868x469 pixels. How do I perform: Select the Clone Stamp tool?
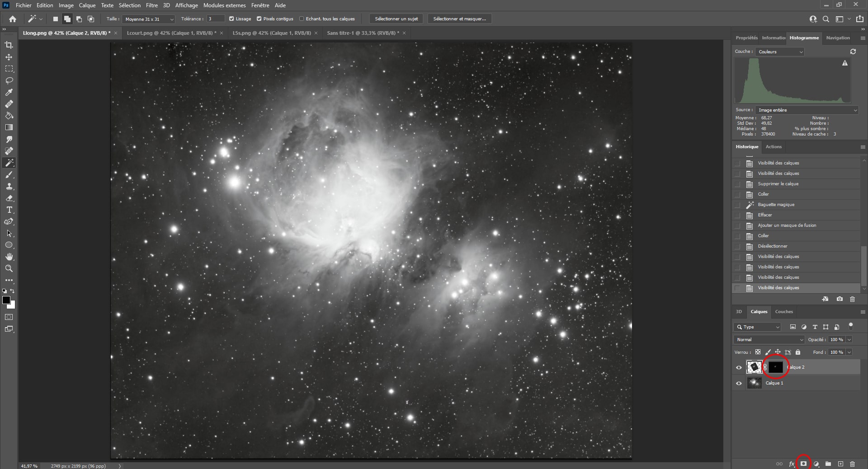[x=9, y=186]
